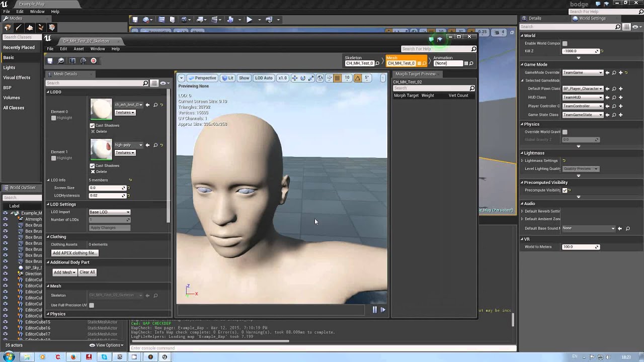Expand the GameMode Override dropdown
The width and height of the screenshot is (644, 362).
point(582,72)
